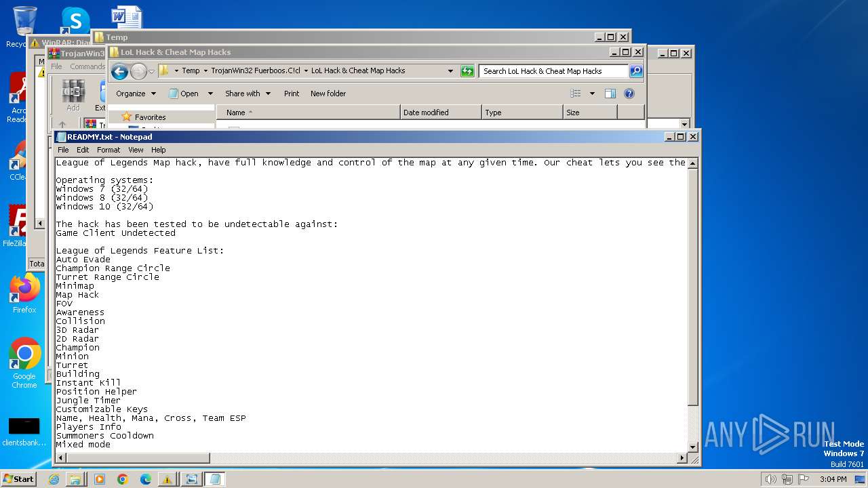Screen dimensions: 868x488
Task: Click the Explorer Back navigation button
Action: (119, 71)
